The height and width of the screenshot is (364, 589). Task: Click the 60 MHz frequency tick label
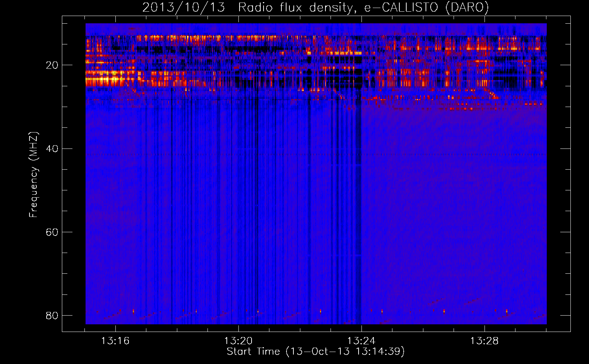coord(52,232)
